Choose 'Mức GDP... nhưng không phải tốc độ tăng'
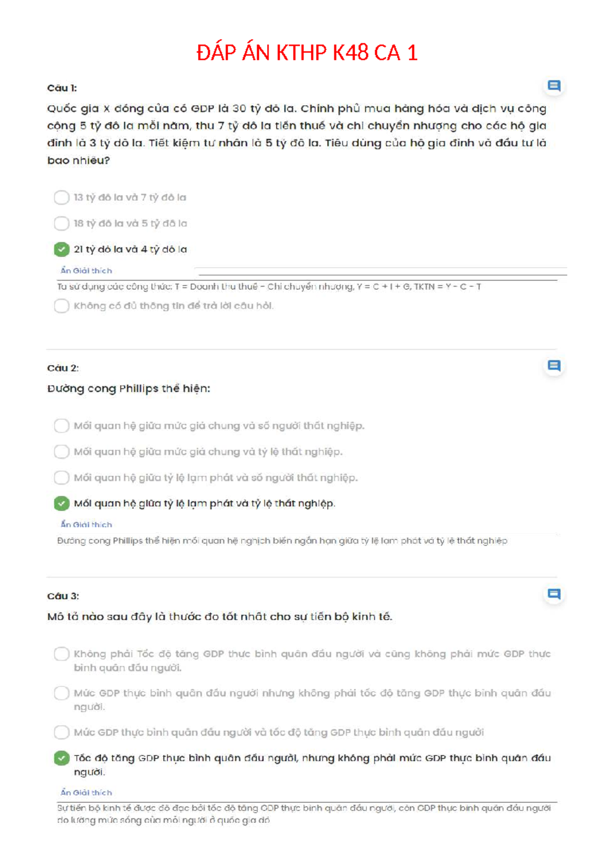Viewport: 614px width, 868px height. point(61,693)
